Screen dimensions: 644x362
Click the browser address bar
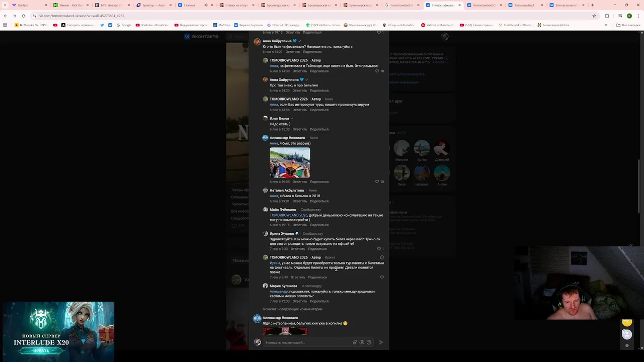click(x=312, y=16)
